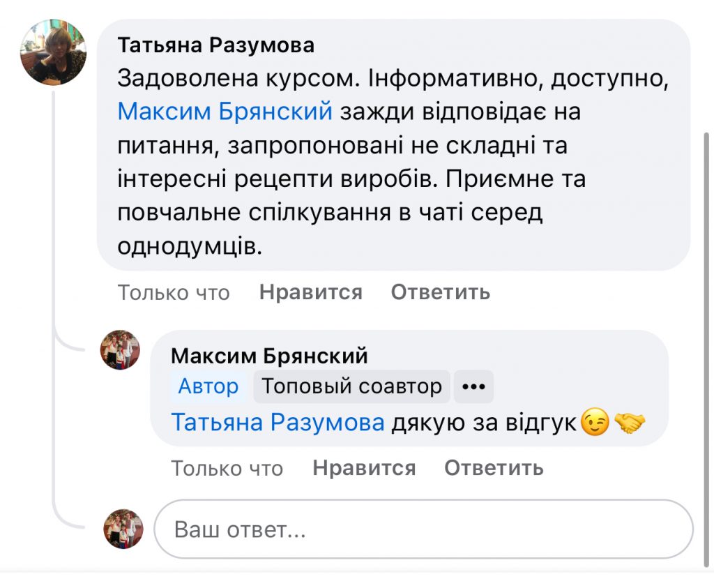Like Максим Брянский's reply with "Нравится"
The width and height of the screenshot is (714, 588).
click(x=364, y=468)
